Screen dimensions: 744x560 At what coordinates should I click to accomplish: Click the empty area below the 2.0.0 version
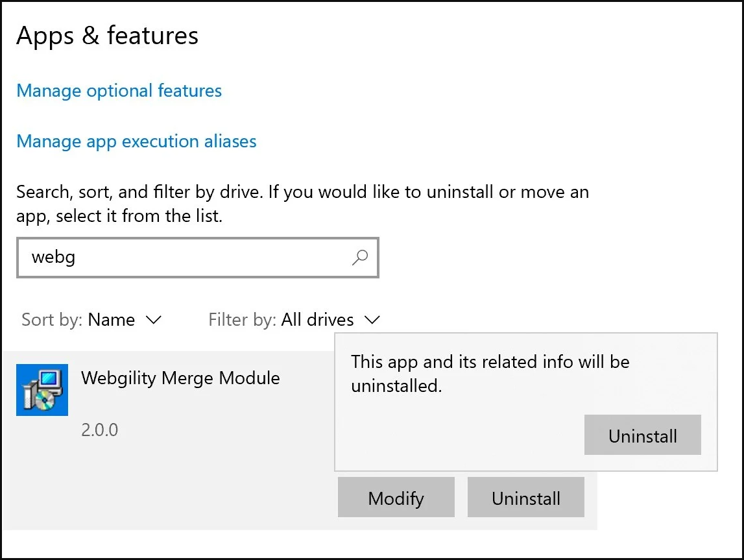162,487
